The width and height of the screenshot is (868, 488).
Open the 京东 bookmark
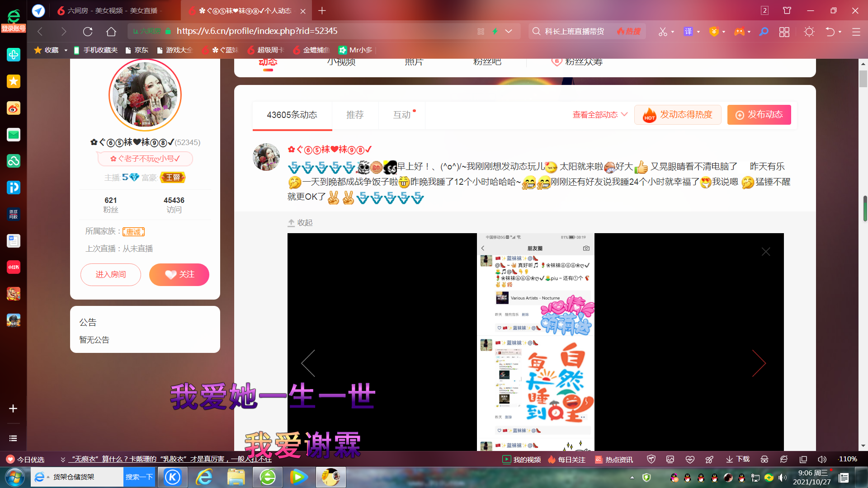pos(137,50)
